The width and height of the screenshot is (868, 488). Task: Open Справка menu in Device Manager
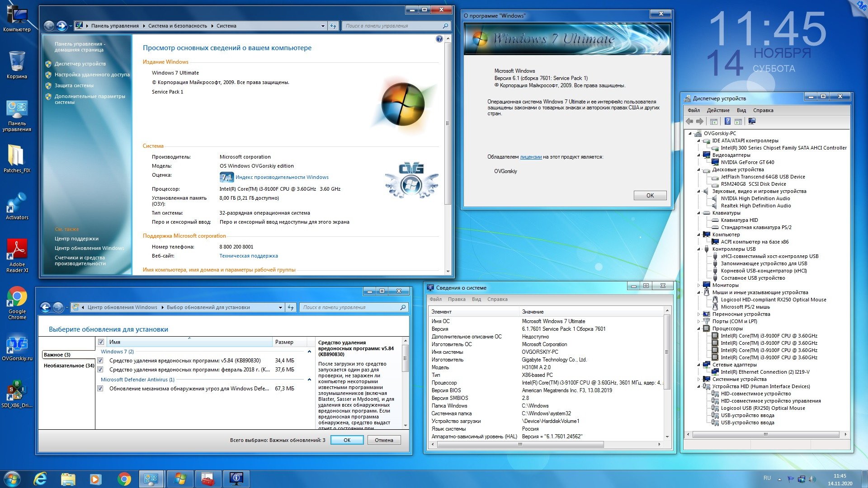pyautogui.click(x=763, y=110)
